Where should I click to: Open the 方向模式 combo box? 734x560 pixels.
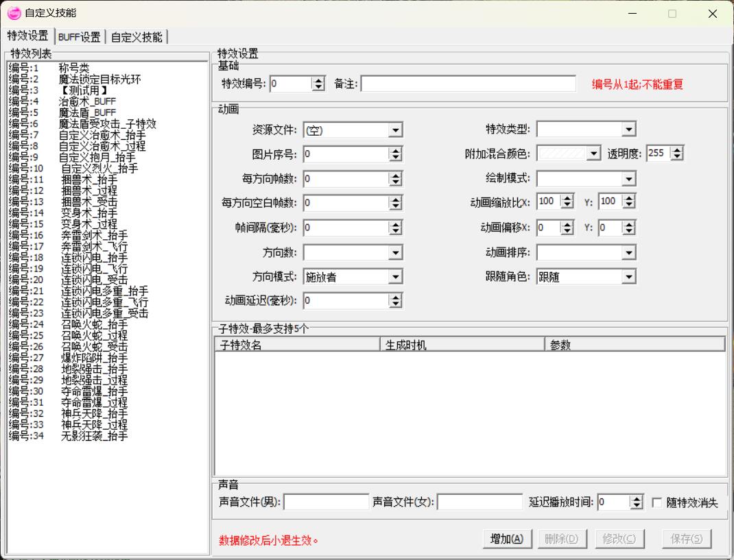[x=395, y=277]
